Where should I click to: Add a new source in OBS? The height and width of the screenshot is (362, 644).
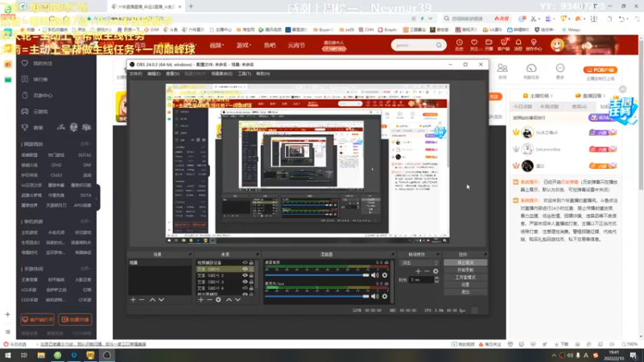pos(200,300)
